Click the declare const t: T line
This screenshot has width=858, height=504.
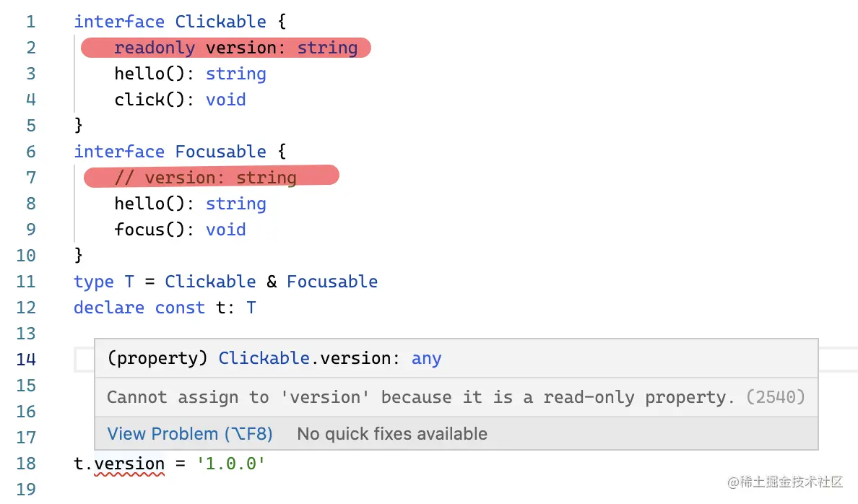tap(164, 308)
